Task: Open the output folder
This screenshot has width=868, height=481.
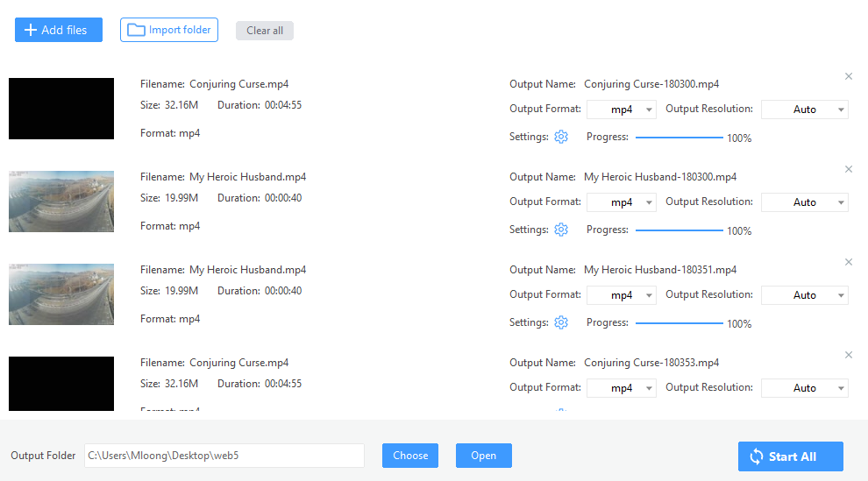Action: pos(484,456)
